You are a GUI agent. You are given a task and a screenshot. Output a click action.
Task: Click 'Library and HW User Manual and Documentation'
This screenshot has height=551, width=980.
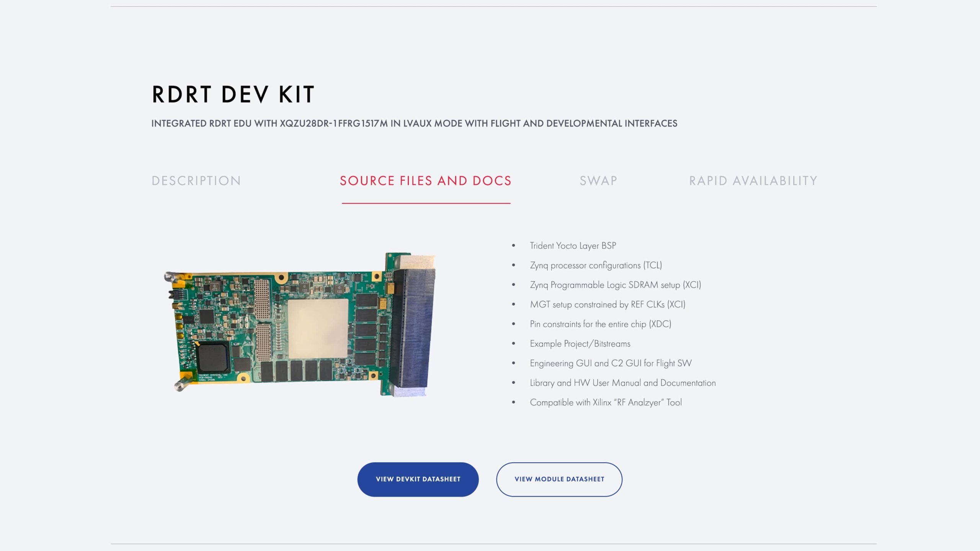[623, 383]
